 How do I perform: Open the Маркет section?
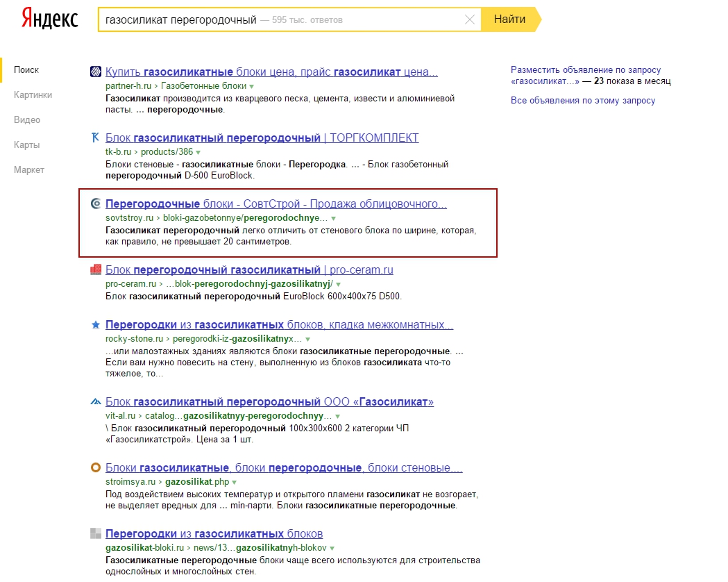28,170
